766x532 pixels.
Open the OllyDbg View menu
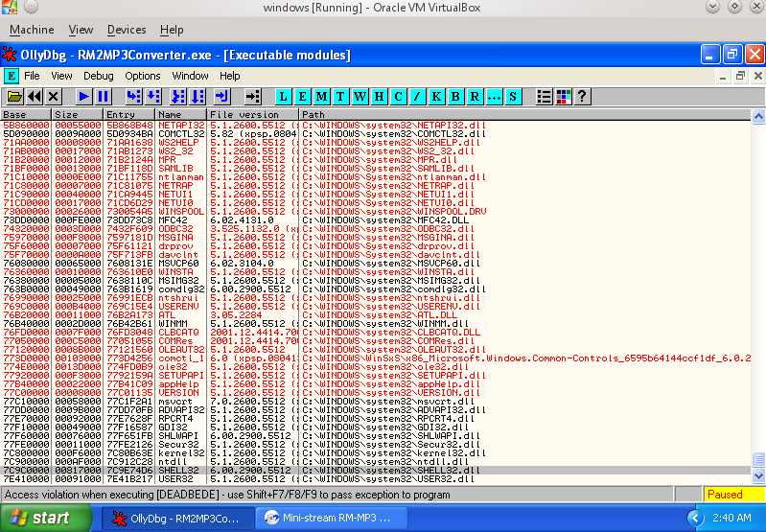point(61,77)
